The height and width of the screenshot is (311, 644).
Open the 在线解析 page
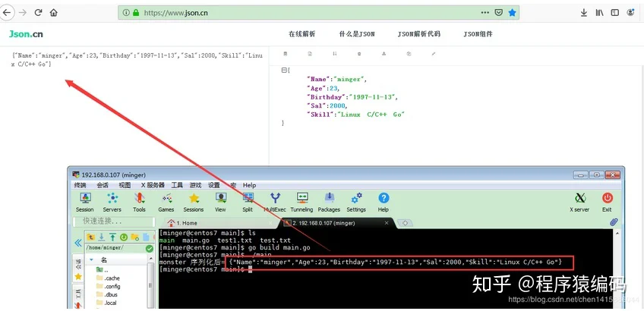coord(302,34)
